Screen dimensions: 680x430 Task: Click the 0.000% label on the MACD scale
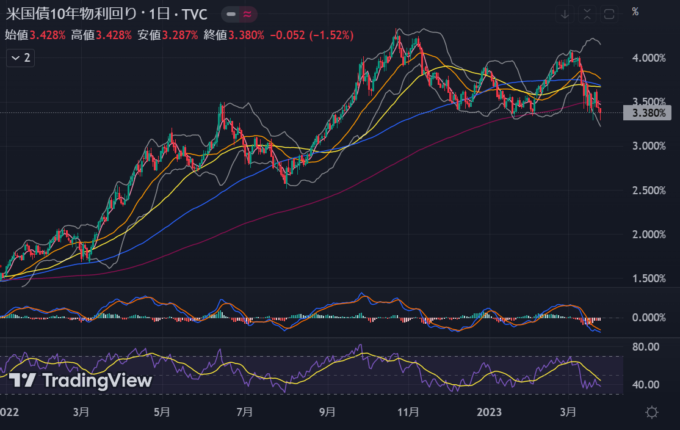tap(649, 317)
